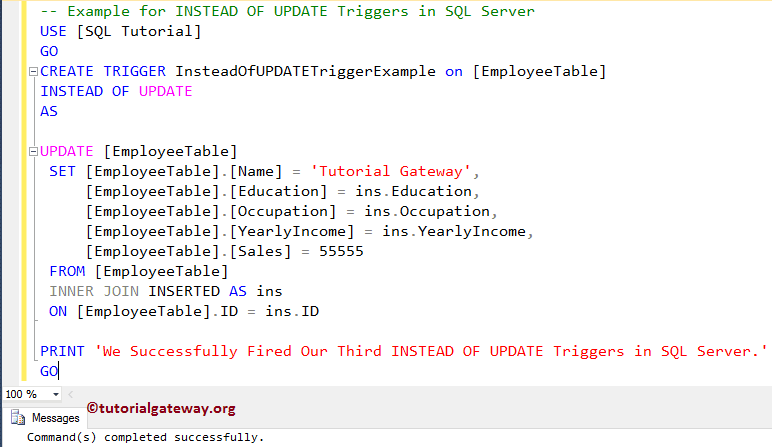This screenshot has height=447, width=772.
Task: Collapse the CREATE TRIGGER code block
Action: pos(33,72)
